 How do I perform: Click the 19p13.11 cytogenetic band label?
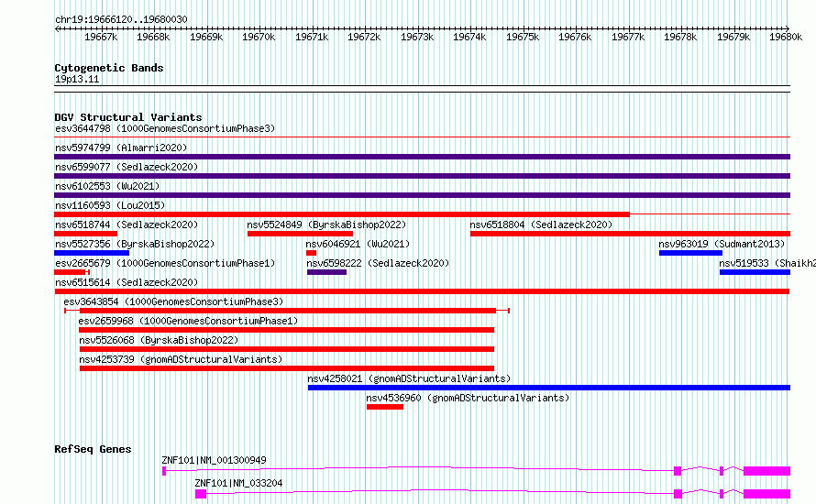(x=77, y=79)
